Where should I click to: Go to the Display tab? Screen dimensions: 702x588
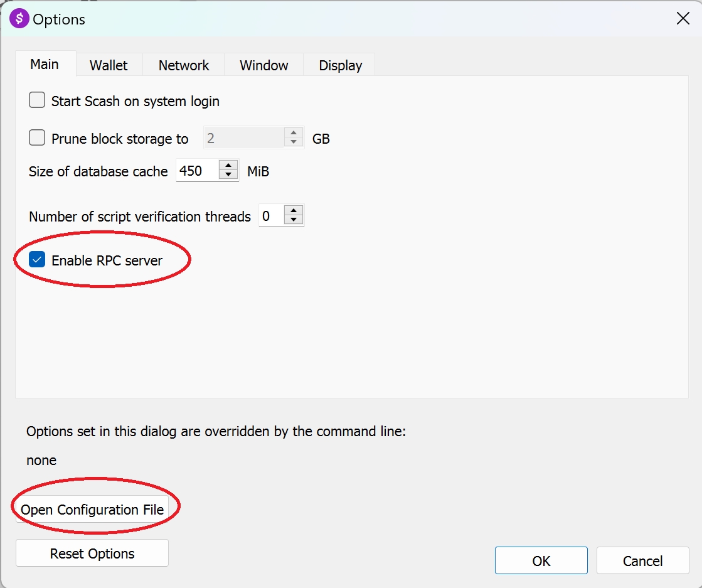click(x=340, y=65)
